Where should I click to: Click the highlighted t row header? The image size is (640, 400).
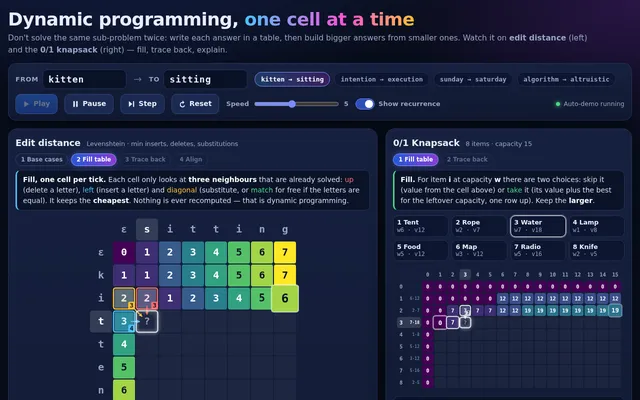click(x=101, y=321)
